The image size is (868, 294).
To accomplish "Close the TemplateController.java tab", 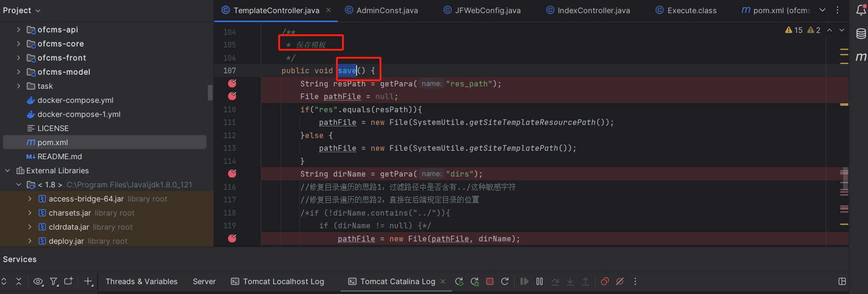I will coord(328,10).
